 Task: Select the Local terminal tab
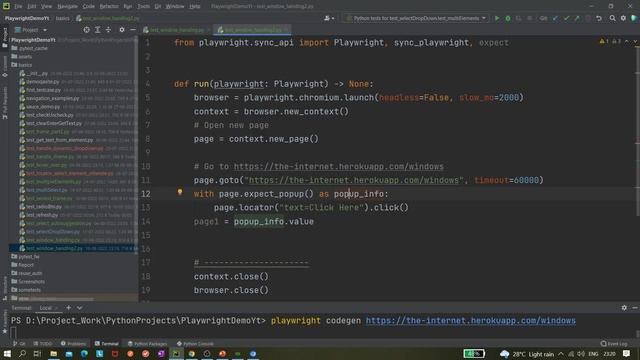(x=46, y=308)
